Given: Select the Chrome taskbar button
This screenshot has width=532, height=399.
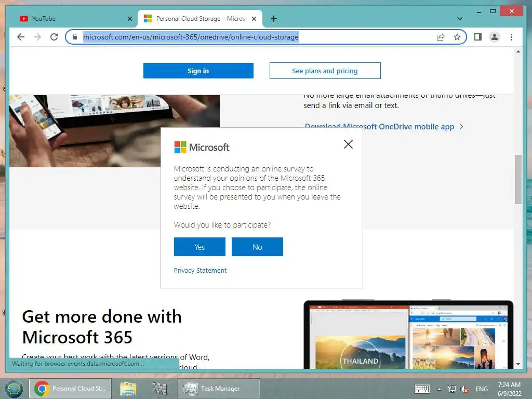Looking at the screenshot, I should point(70,389).
